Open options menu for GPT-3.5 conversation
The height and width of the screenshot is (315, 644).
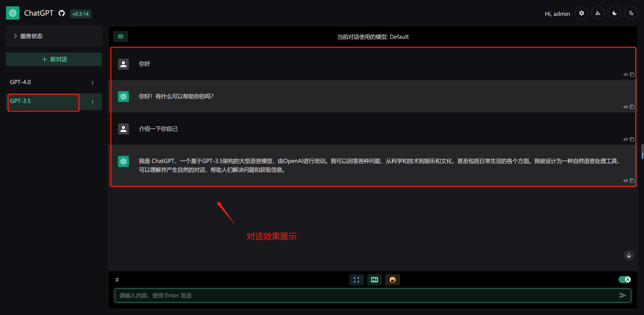[92, 102]
